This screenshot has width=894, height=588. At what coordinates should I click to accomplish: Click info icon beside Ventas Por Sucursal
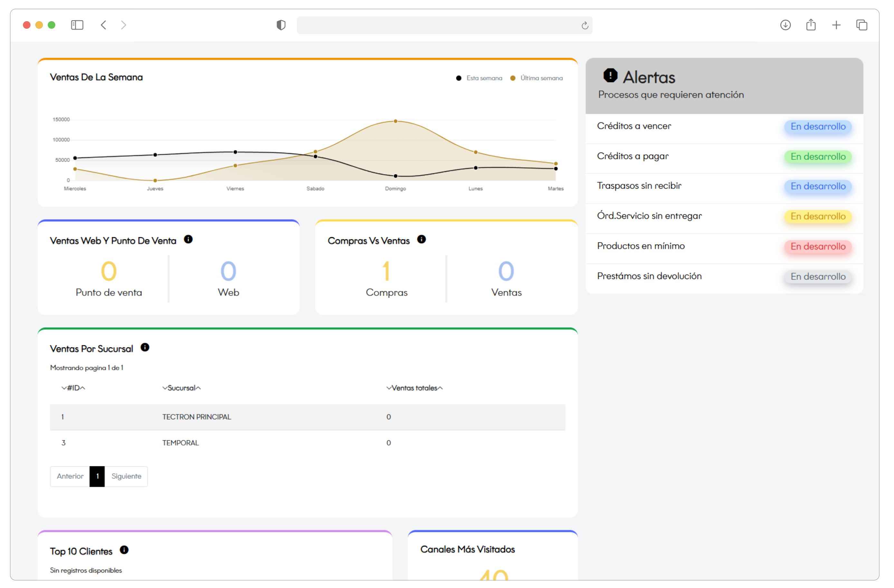tap(145, 348)
